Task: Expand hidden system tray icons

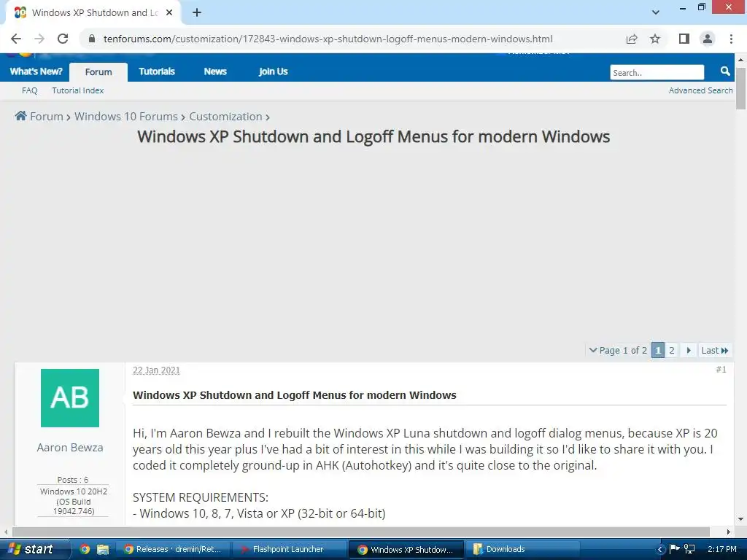Action: tap(659, 549)
